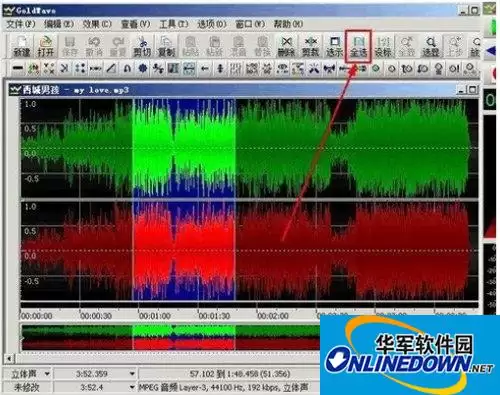Open the 查看(V) menu

click(x=135, y=24)
